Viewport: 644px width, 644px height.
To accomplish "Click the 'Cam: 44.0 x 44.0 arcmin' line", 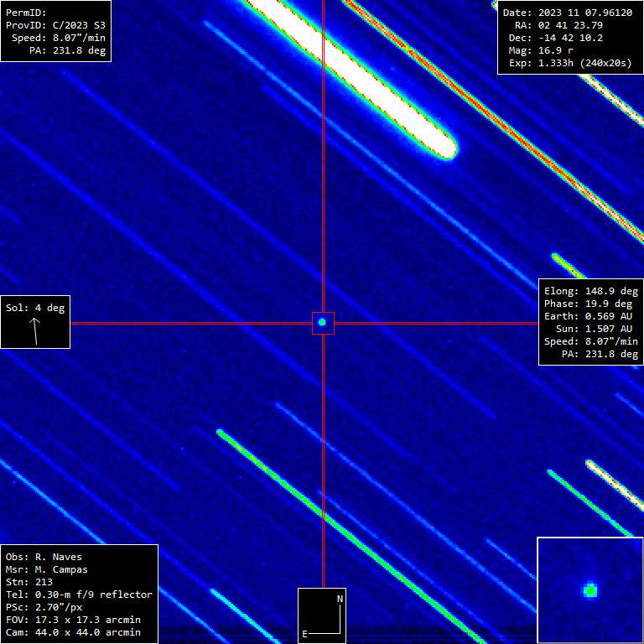I will 73,632.
